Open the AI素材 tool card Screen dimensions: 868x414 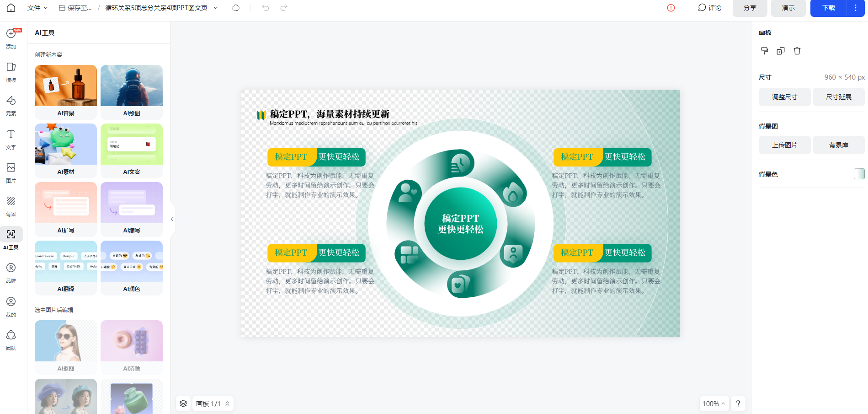[66, 151]
